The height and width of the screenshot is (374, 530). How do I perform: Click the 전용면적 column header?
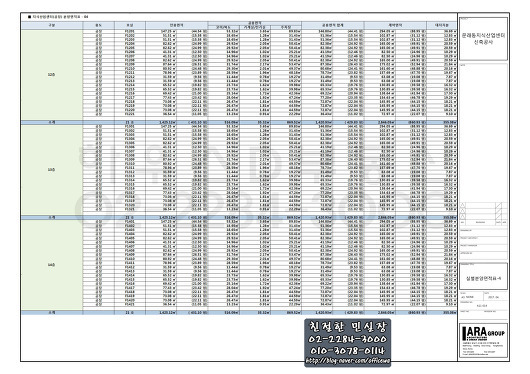pos(176,25)
